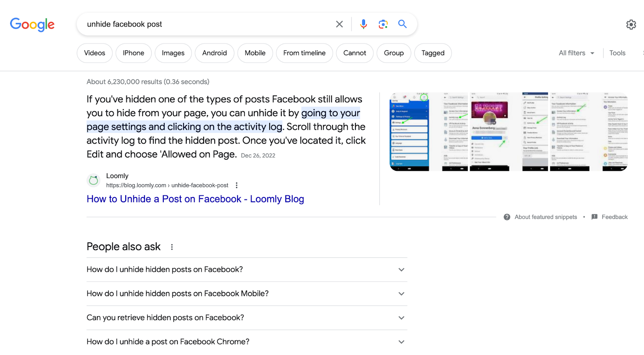Click the Feedback flag icon
644x355 pixels.
click(x=594, y=217)
